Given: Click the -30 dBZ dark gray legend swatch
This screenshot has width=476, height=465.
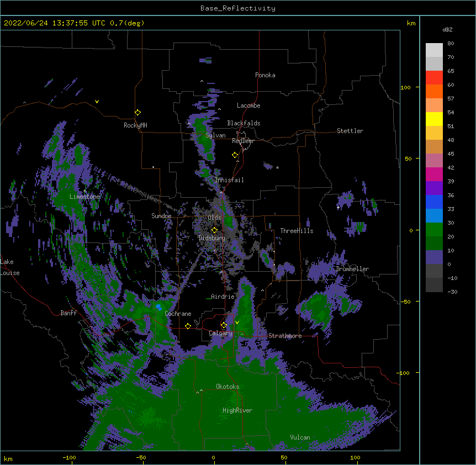Looking at the screenshot, I should coord(434,285).
